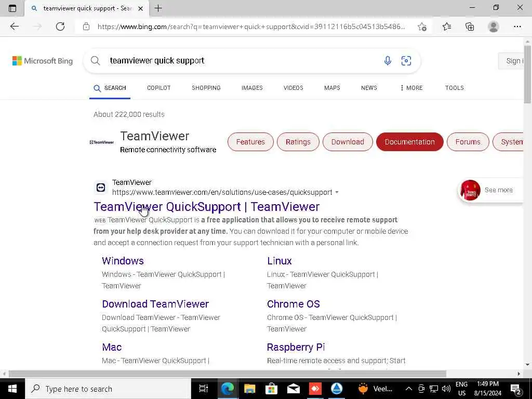This screenshot has width=532, height=399.
Task: Click the vertical scrollbar thumb
Action: click(528, 74)
